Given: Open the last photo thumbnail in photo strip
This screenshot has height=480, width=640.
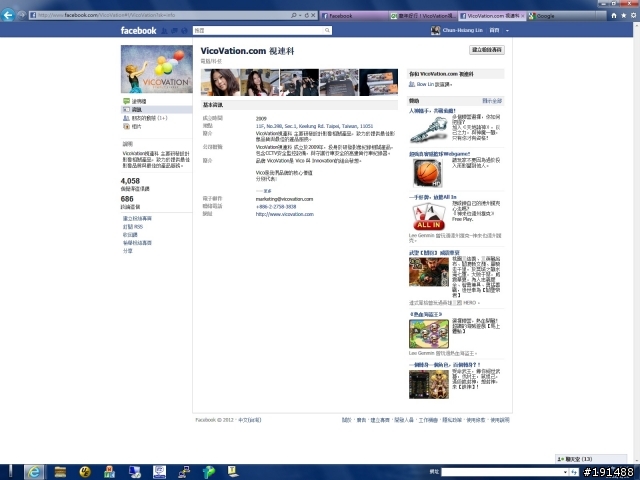Looking at the screenshot, I should coord(378,82).
